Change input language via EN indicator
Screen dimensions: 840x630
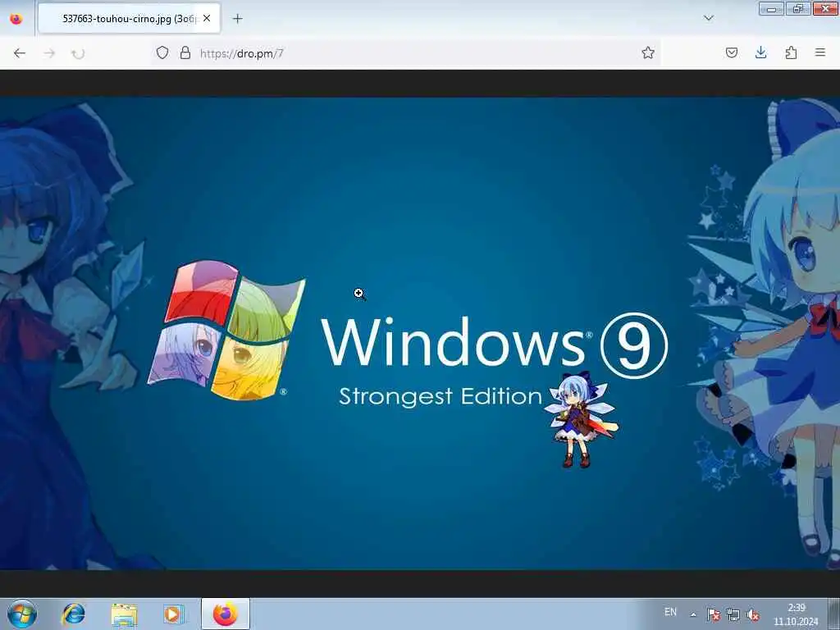[670, 612]
